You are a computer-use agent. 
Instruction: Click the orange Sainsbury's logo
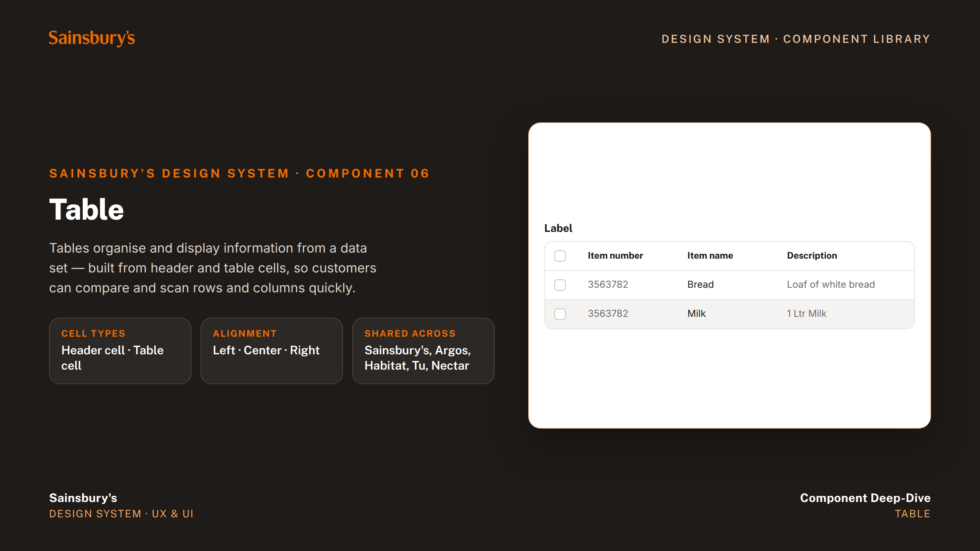pos(92,38)
